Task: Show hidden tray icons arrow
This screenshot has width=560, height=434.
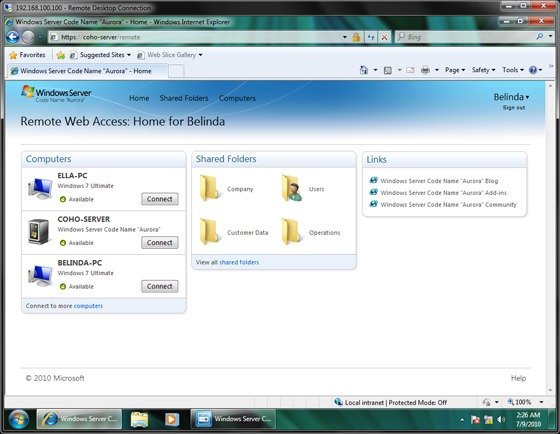Action: point(462,420)
